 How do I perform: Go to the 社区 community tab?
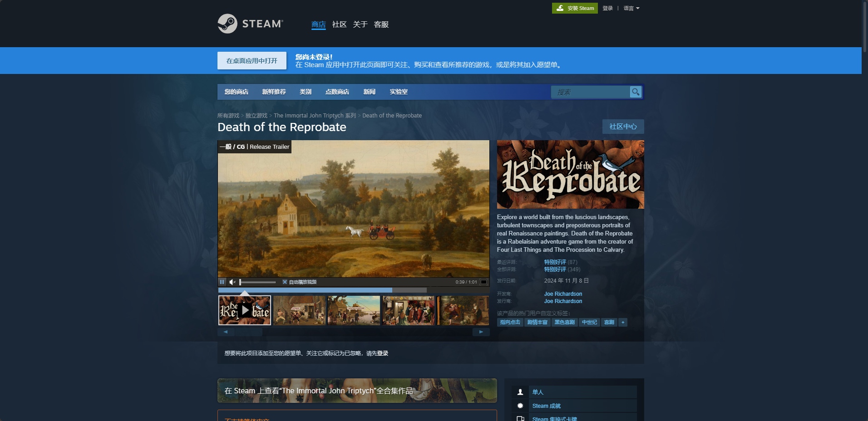[x=340, y=24]
